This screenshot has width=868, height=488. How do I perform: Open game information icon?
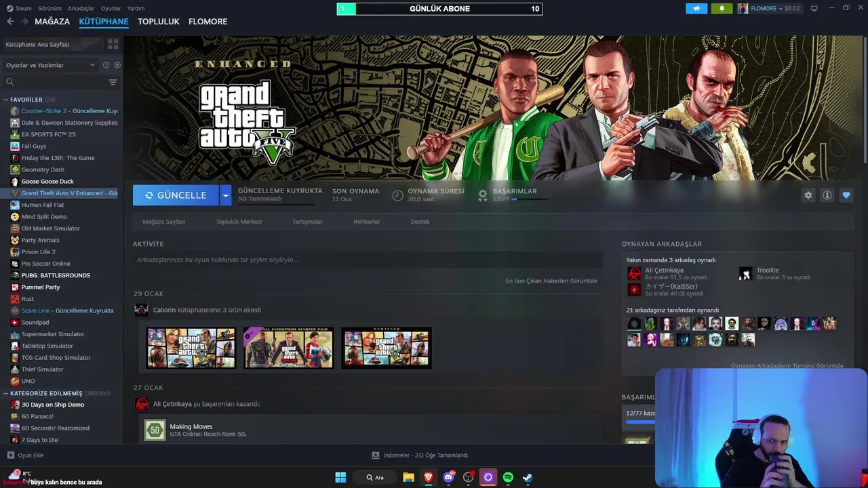pos(827,195)
